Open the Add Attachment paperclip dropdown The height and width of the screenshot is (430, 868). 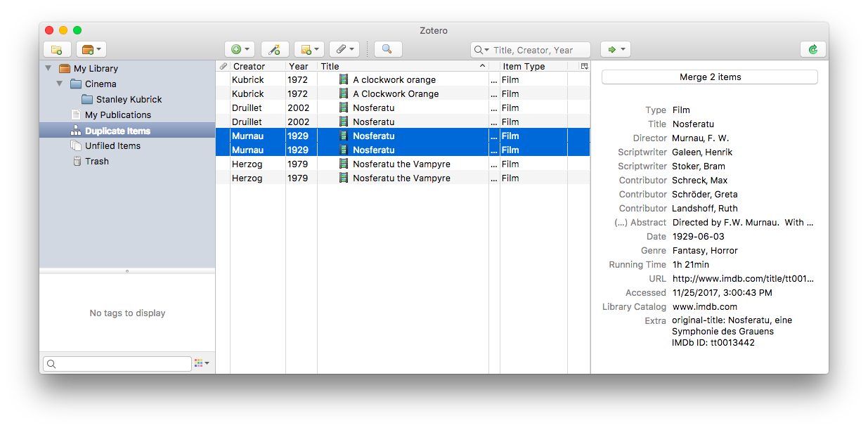coord(344,49)
